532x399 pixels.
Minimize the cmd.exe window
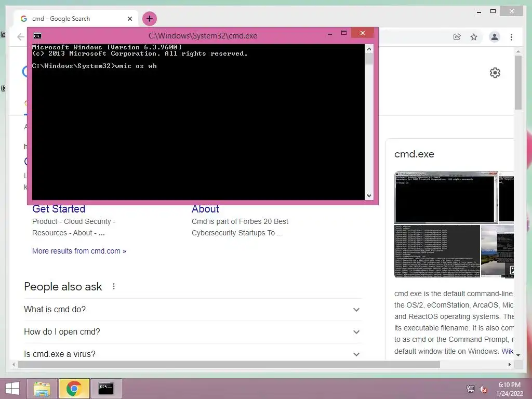[330, 33]
